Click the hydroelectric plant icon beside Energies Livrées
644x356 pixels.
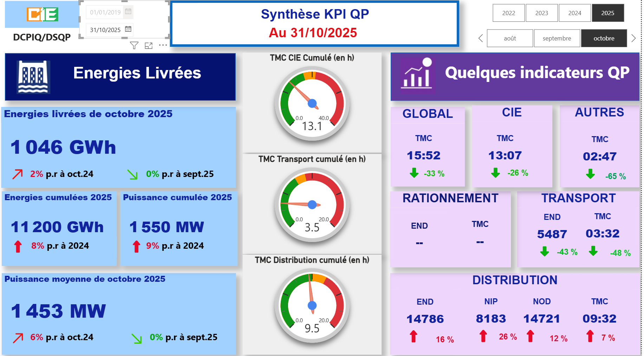click(33, 76)
